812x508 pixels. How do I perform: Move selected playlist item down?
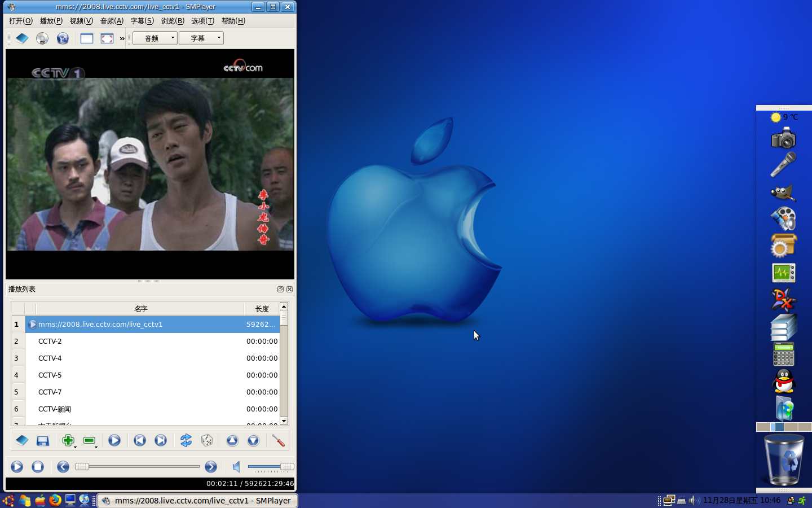253,440
